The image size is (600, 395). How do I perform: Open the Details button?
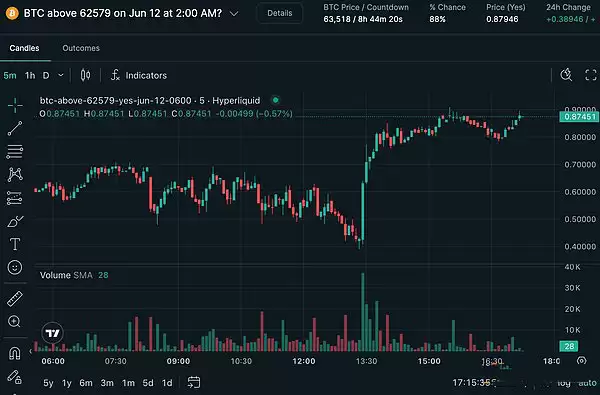[x=280, y=13]
